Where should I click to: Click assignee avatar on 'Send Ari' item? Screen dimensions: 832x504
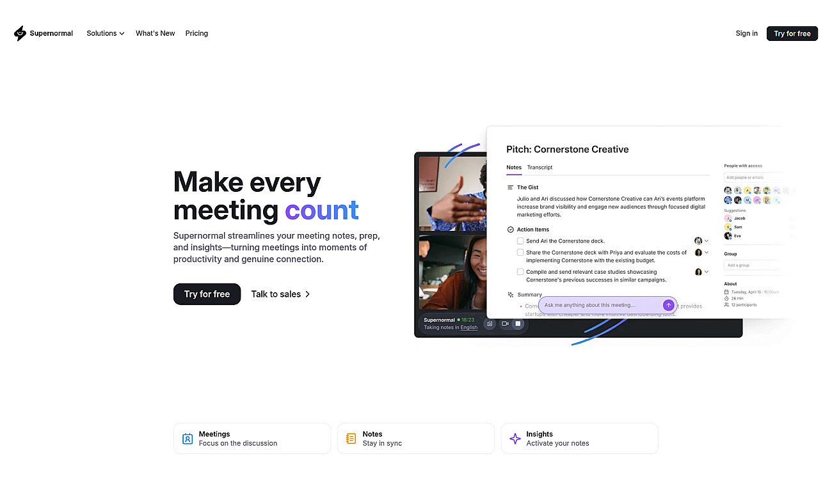698,241
